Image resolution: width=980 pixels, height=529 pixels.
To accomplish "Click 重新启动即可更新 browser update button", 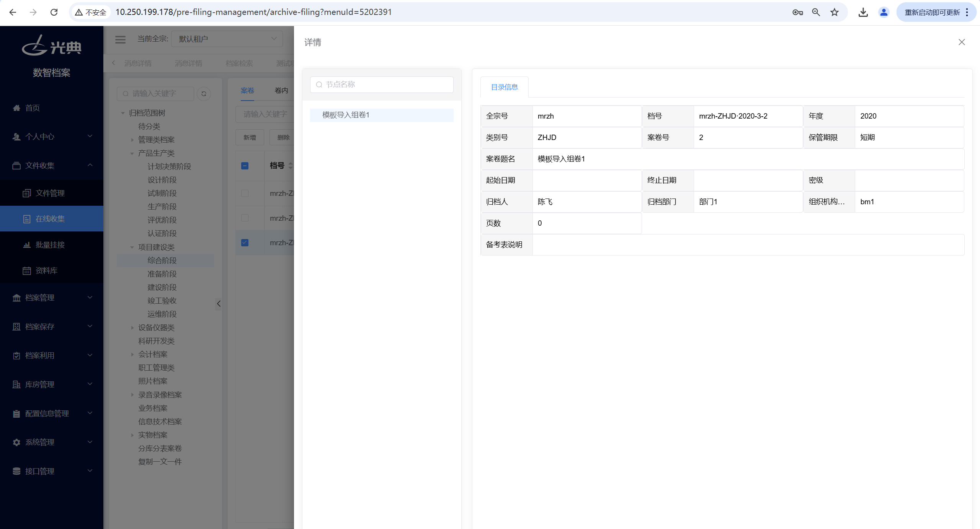I will point(933,12).
